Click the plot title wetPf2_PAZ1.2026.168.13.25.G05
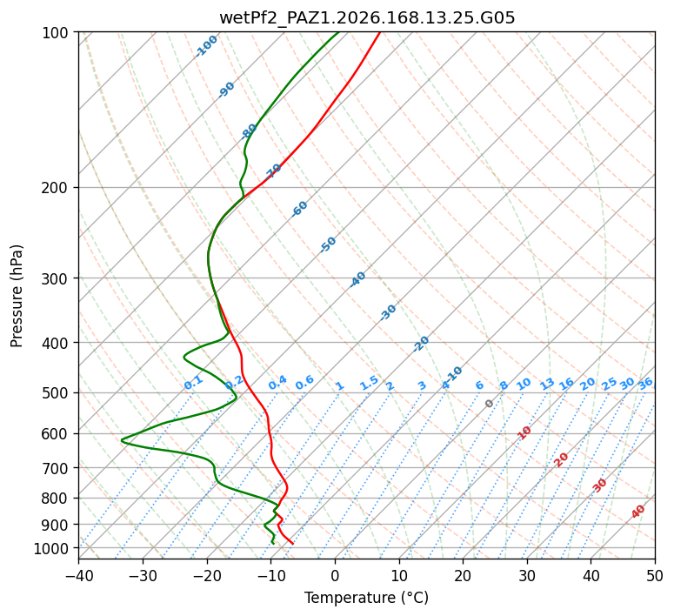The image size is (674, 616). coord(367,18)
